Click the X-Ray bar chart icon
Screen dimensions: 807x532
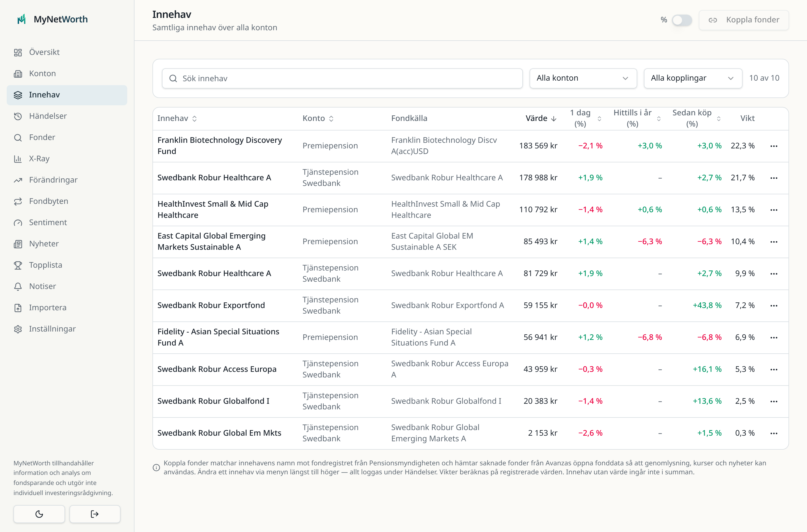pos(18,159)
